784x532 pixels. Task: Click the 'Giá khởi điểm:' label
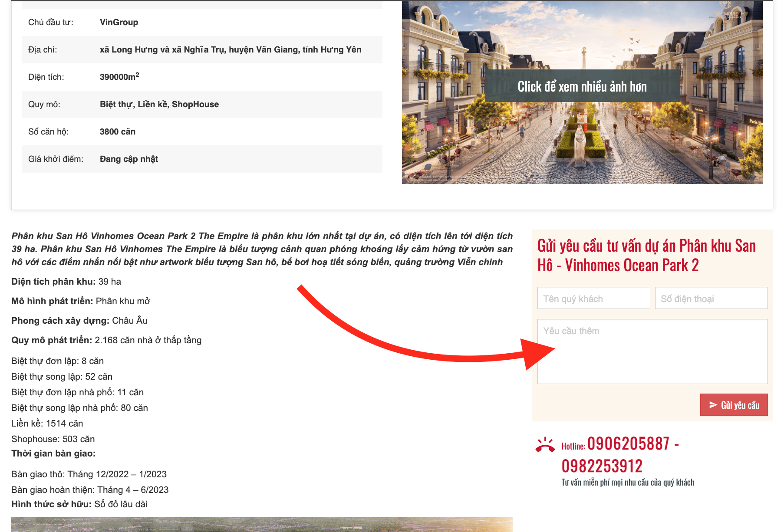pyautogui.click(x=56, y=159)
